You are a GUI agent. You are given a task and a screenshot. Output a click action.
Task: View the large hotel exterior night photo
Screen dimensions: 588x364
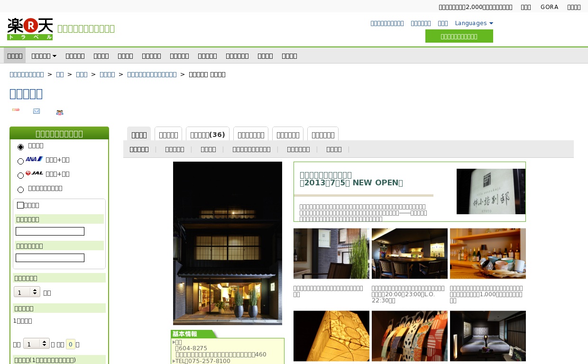[x=227, y=243]
